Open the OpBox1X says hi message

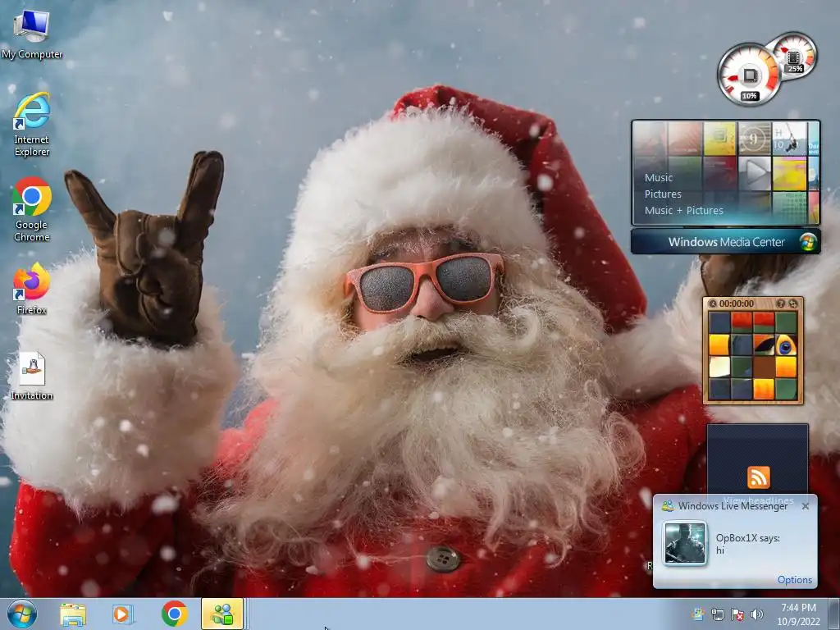(x=748, y=544)
